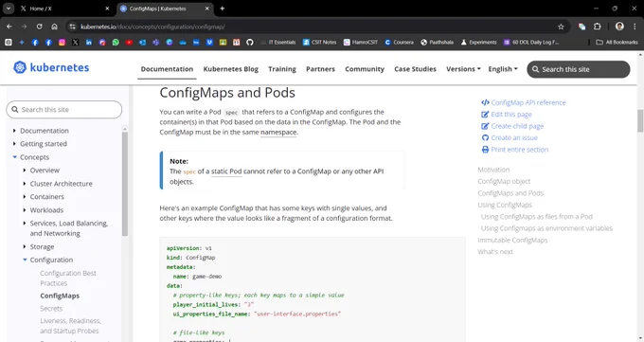The width and height of the screenshot is (644, 342).
Task: Open the Microsoft Teams bookmark icon
Action: (x=155, y=43)
